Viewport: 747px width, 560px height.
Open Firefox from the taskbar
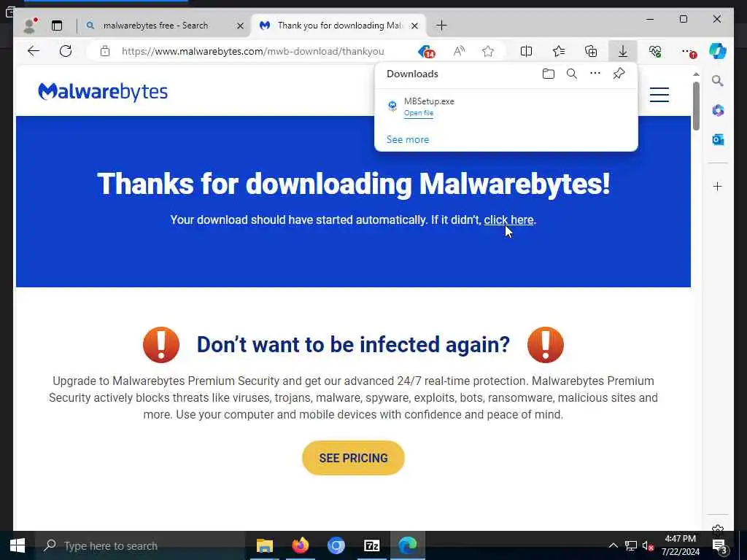click(x=300, y=545)
